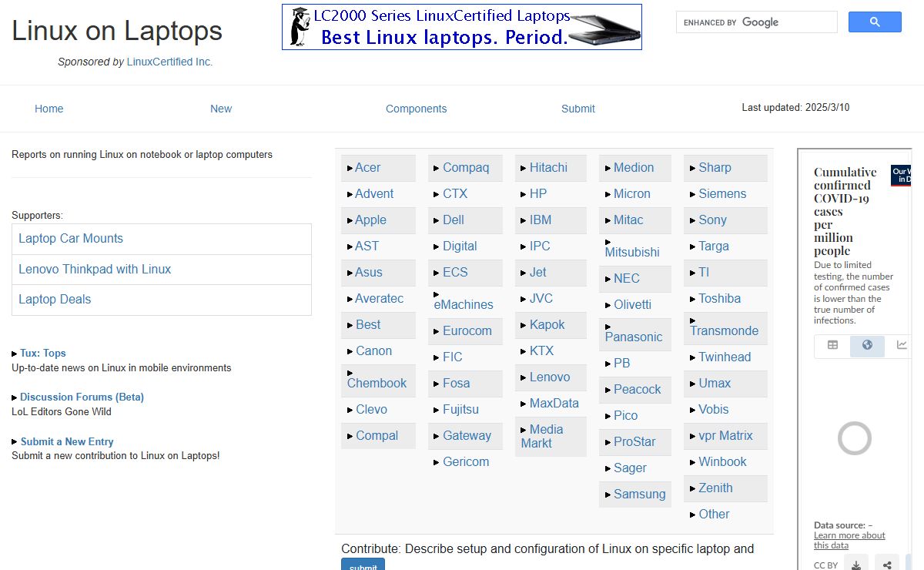Open the MaxData manufacturer entry

[x=554, y=404]
